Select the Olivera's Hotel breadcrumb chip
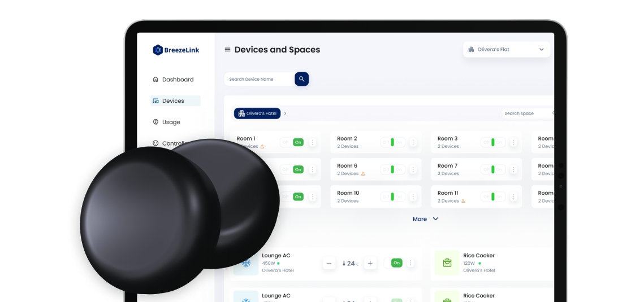Screen dimensions: 644x302 [257, 113]
